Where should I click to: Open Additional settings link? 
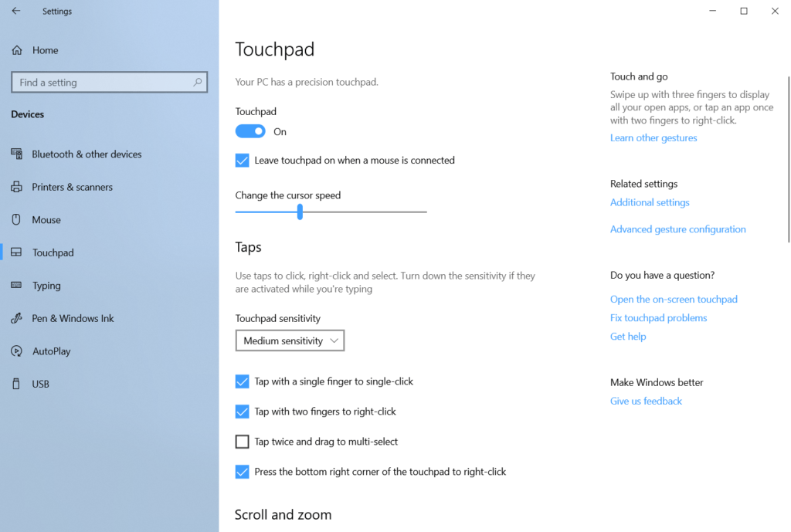point(650,202)
